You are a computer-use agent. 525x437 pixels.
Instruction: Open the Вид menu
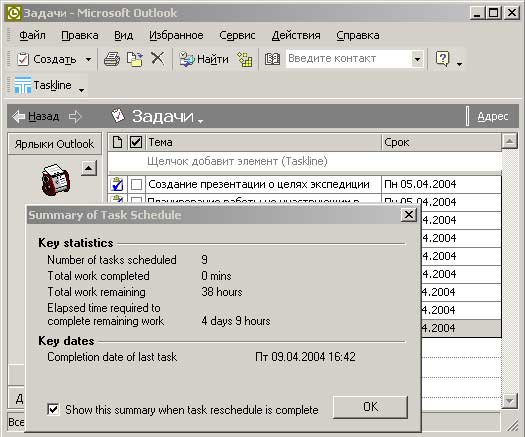(124, 35)
